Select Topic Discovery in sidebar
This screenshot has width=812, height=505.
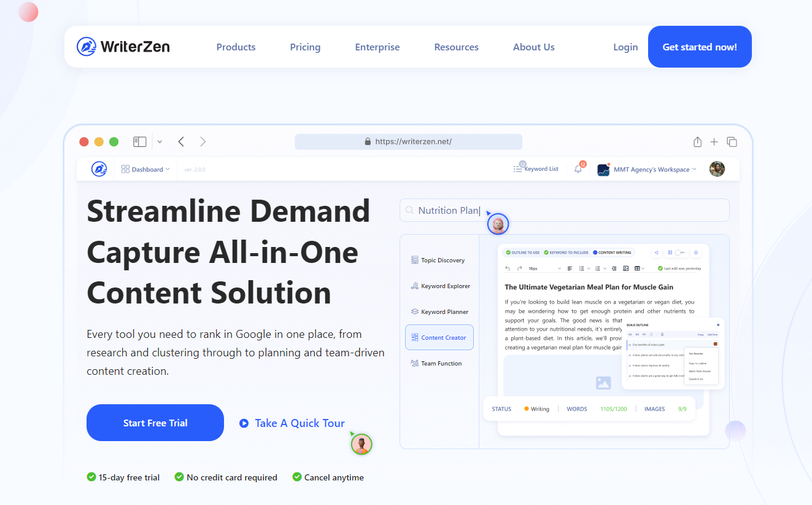click(x=438, y=260)
